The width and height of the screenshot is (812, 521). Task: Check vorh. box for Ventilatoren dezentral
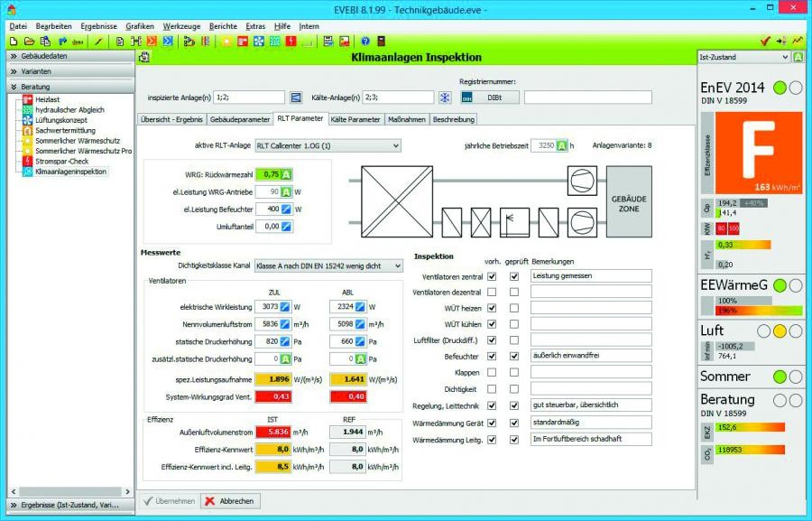pos(492,293)
